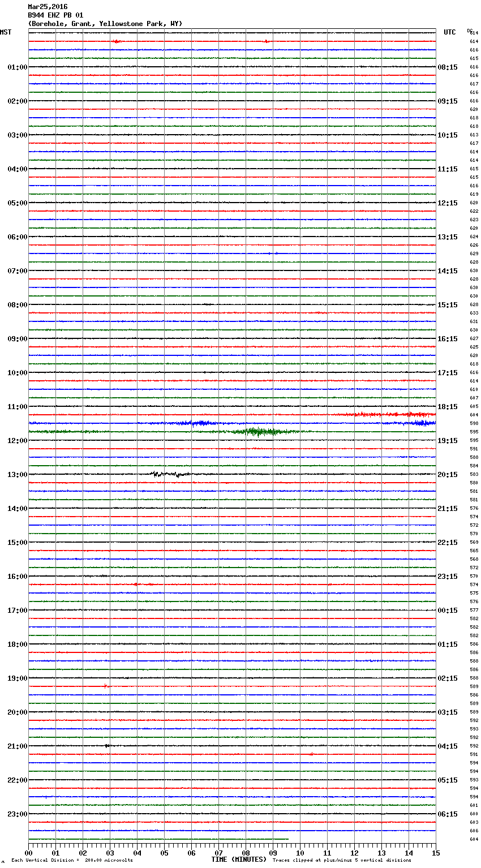Select the 09:00 MST time label
Screen dimensions: 481x868
point(18,339)
